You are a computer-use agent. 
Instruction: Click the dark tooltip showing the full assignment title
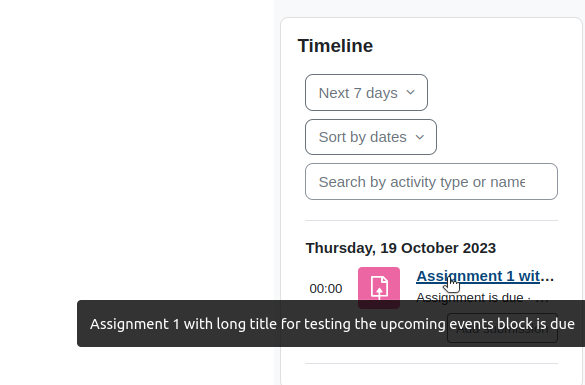331,323
